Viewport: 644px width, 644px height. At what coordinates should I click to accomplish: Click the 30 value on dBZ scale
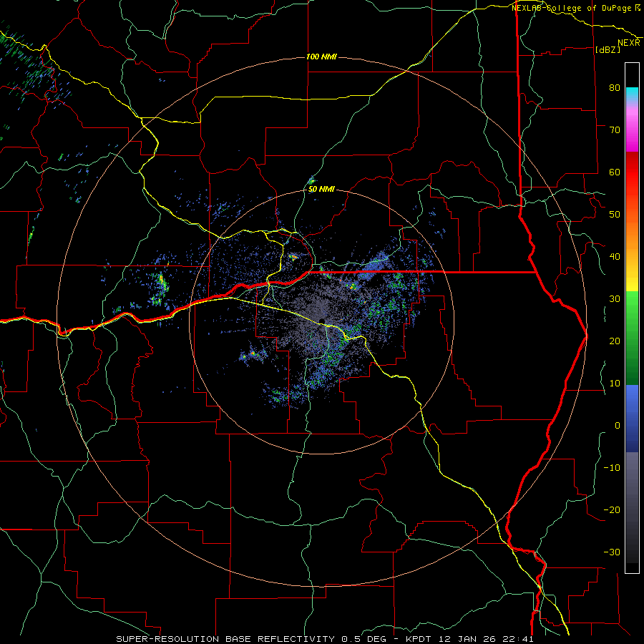615,299
